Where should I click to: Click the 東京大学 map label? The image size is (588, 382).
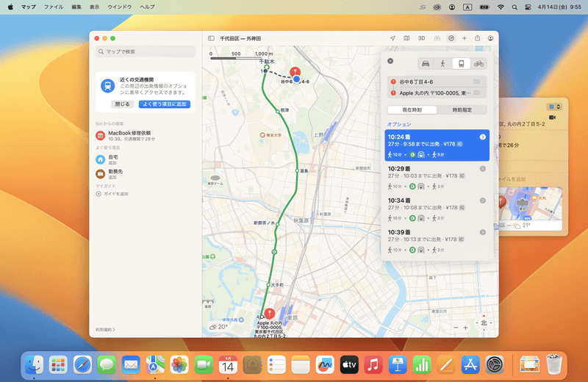pos(270,135)
